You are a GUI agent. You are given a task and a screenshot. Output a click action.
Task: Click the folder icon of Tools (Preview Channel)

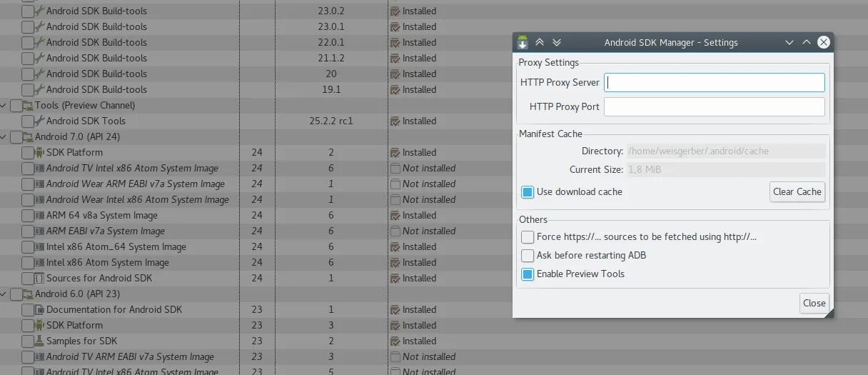tap(28, 105)
